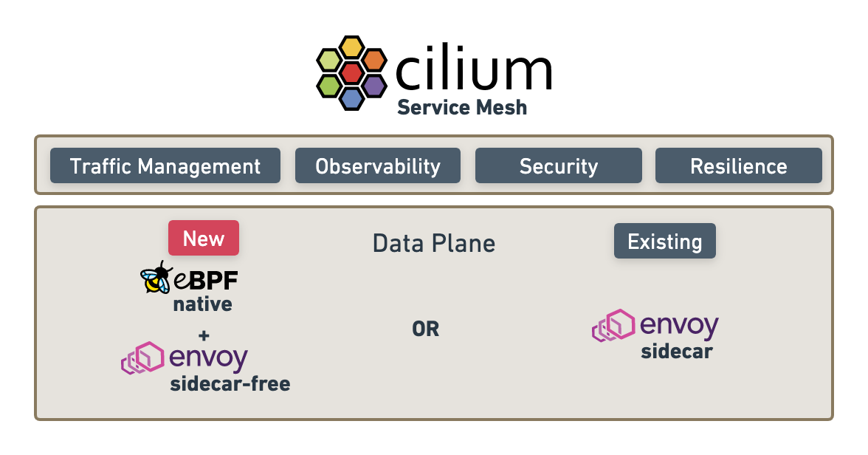
Task: Click the dark green hexagon in logo
Action: [329, 86]
